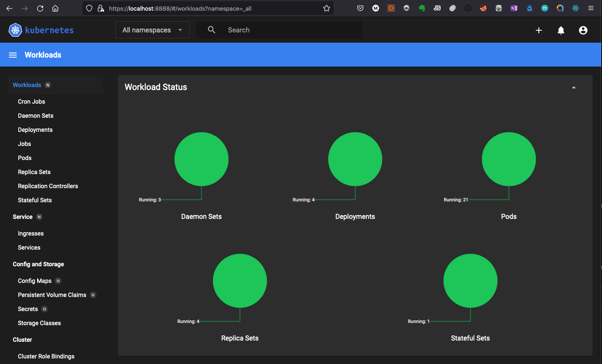Open the All namespaces dropdown
The width and height of the screenshot is (602, 364).
(152, 30)
